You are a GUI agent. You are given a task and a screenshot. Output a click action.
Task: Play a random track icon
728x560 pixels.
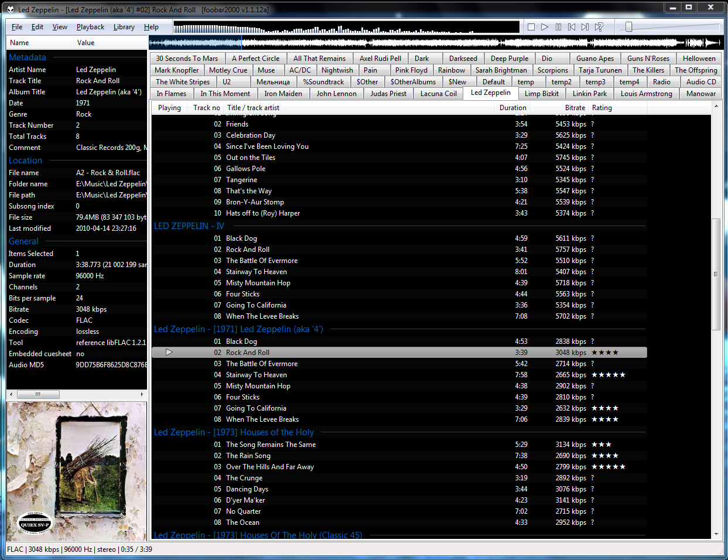(599, 27)
